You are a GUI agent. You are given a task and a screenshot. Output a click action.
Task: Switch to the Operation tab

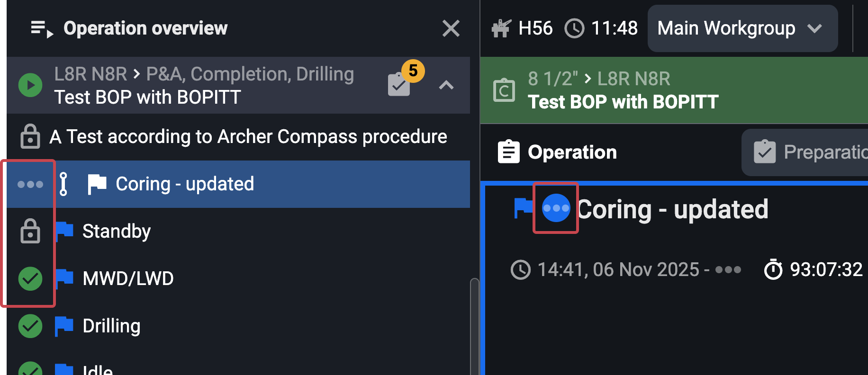[558, 152]
